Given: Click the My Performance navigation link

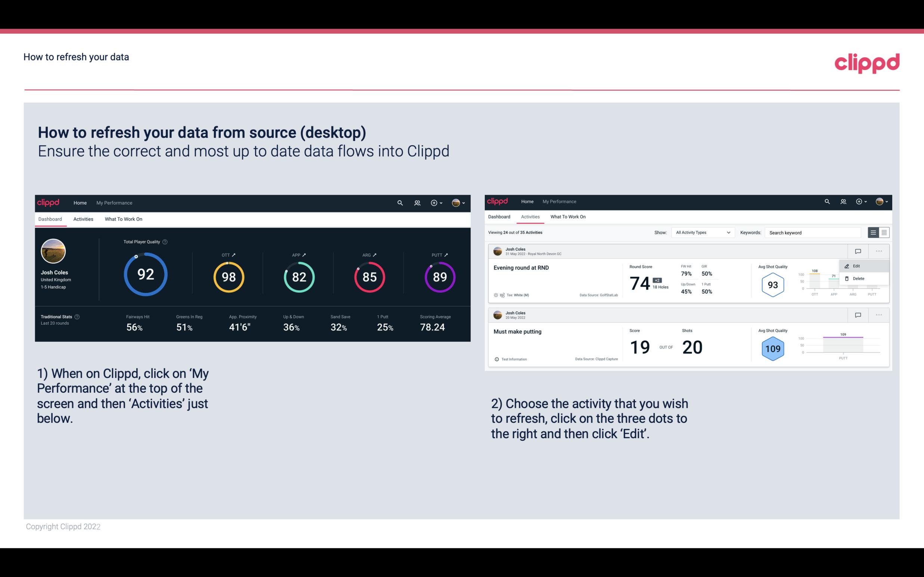Looking at the screenshot, I should (114, 202).
